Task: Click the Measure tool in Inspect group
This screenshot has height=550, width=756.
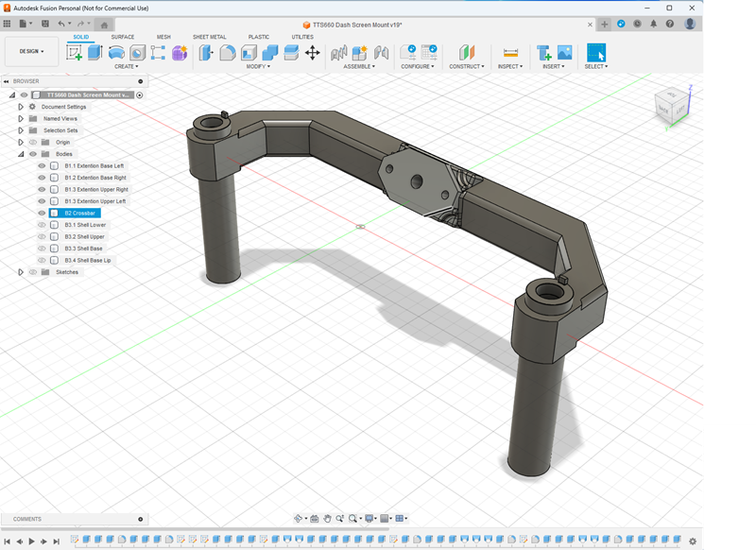Action: (x=510, y=53)
